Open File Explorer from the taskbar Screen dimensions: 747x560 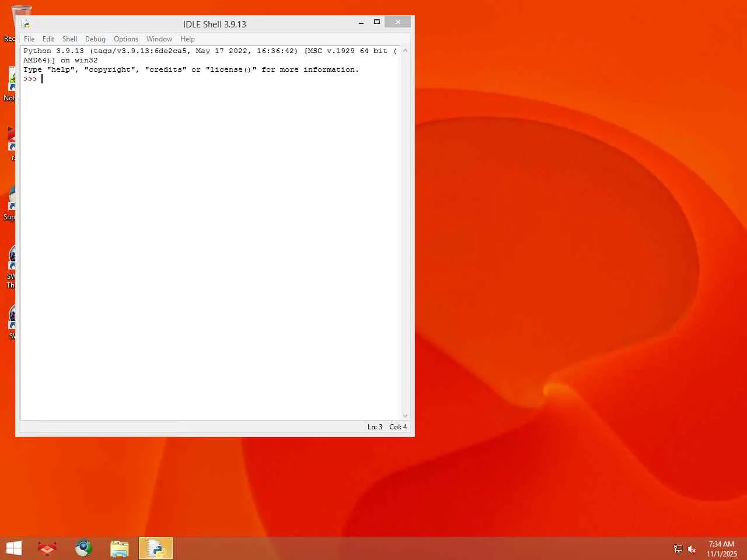tap(120, 548)
